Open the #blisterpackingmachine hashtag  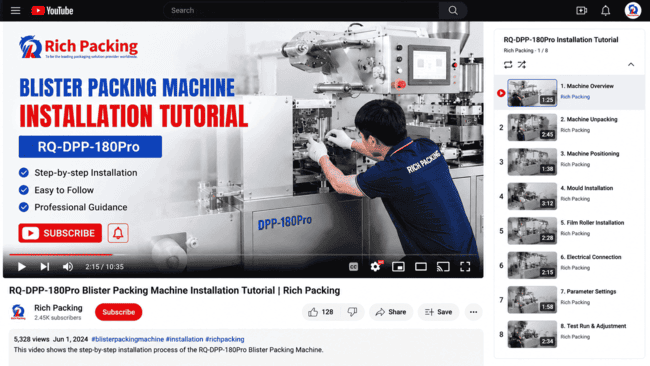[x=128, y=339]
